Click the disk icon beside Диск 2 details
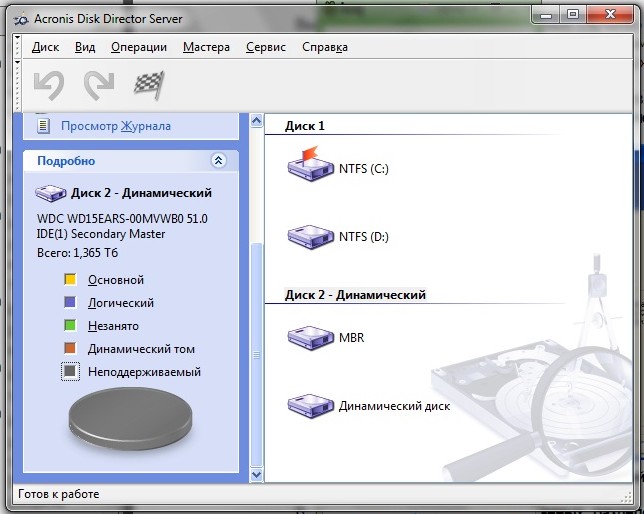This screenshot has height=514, width=644. (51, 193)
